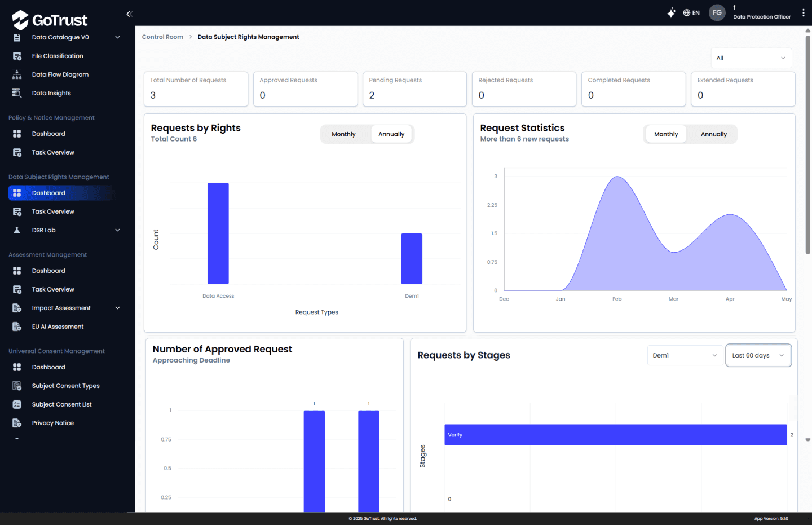This screenshot has height=525, width=812.
Task: Switch Request Statistics to Annually
Action: [714, 134]
